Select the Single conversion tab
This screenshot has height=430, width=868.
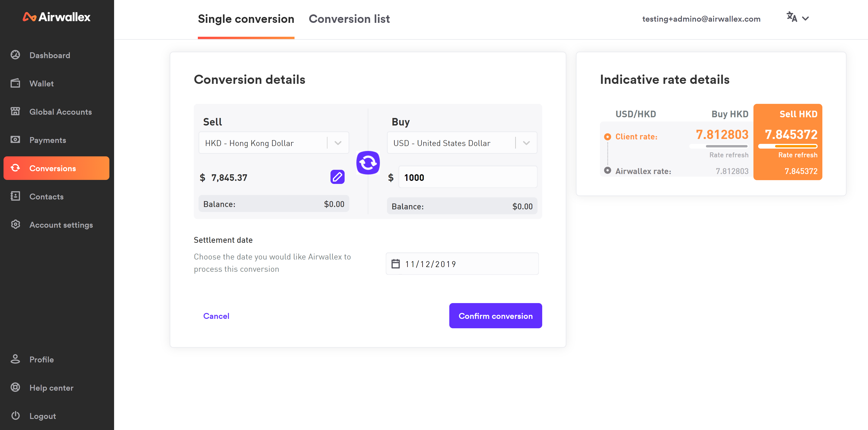pos(246,19)
